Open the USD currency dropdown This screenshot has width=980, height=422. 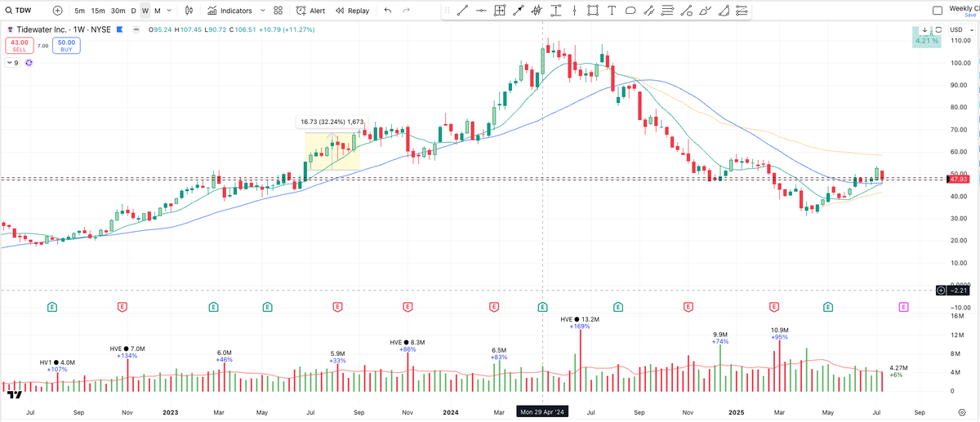pos(960,30)
